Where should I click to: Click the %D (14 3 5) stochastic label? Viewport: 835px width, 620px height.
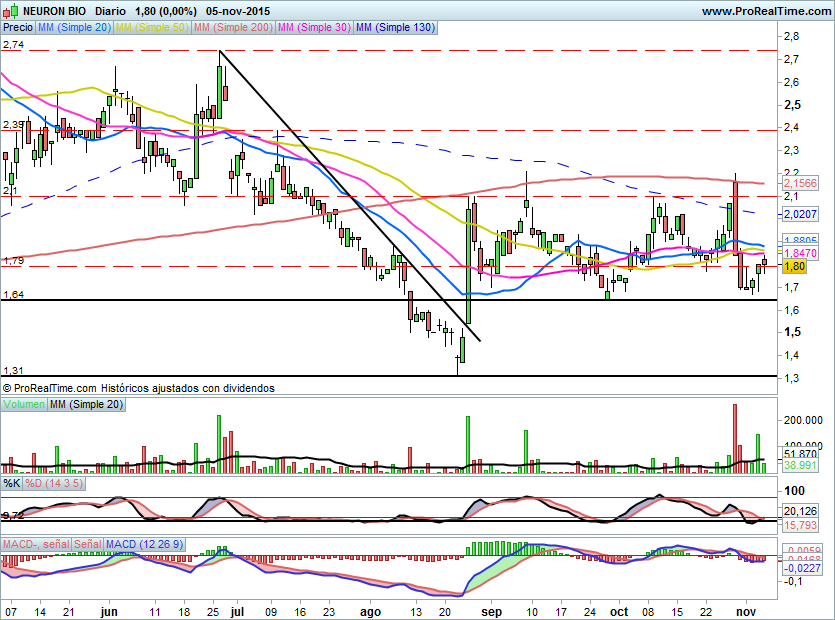click(54, 484)
